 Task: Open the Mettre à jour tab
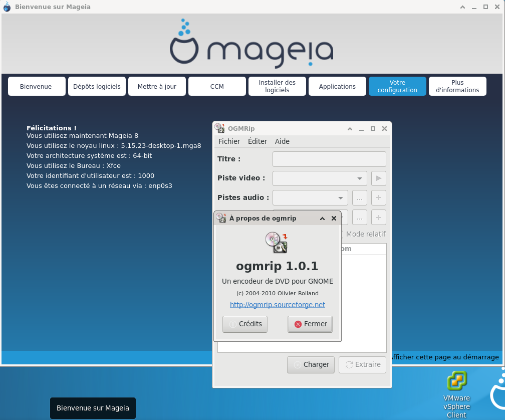pyautogui.click(x=157, y=86)
